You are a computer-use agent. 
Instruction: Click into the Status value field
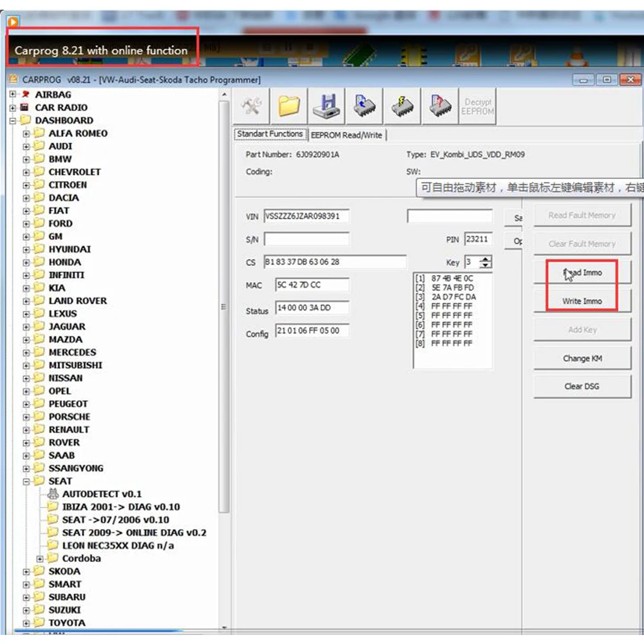tap(312, 308)
